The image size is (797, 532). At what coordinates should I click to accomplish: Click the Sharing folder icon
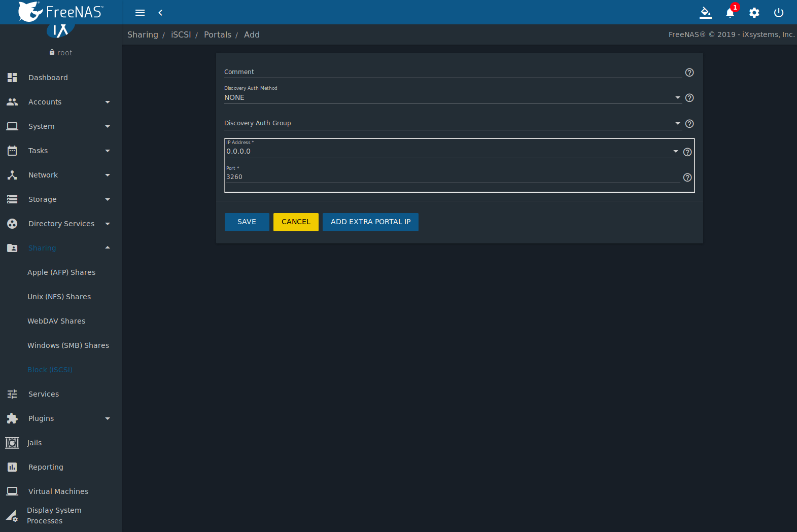click(12, 248)
